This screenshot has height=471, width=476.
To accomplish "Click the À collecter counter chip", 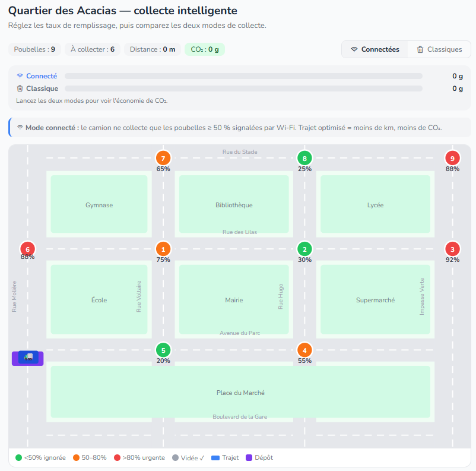I will (x=93, y=49).
